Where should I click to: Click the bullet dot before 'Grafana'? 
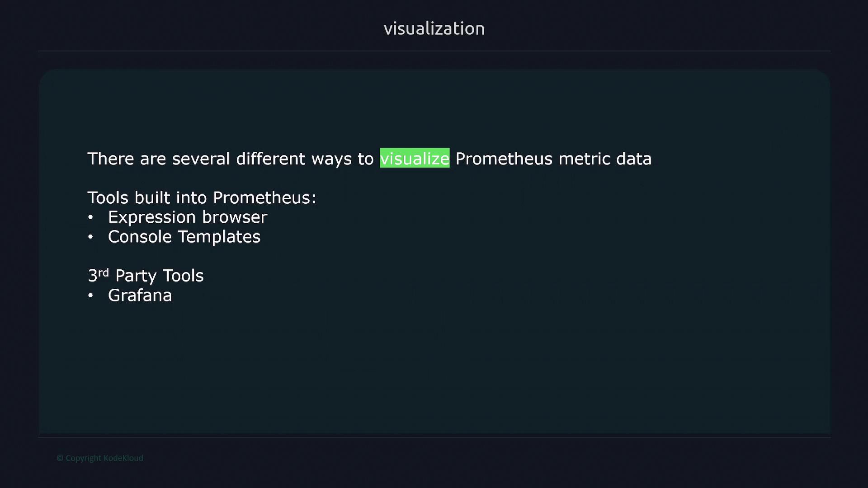pyautogui.click(x=90, y=296)
